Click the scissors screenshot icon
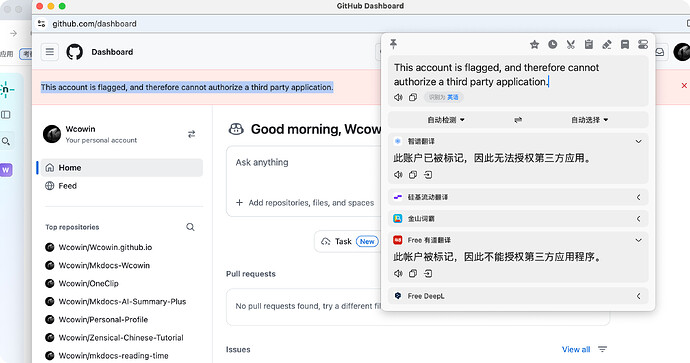The image size is (690, 363). [x=571, y=44]
